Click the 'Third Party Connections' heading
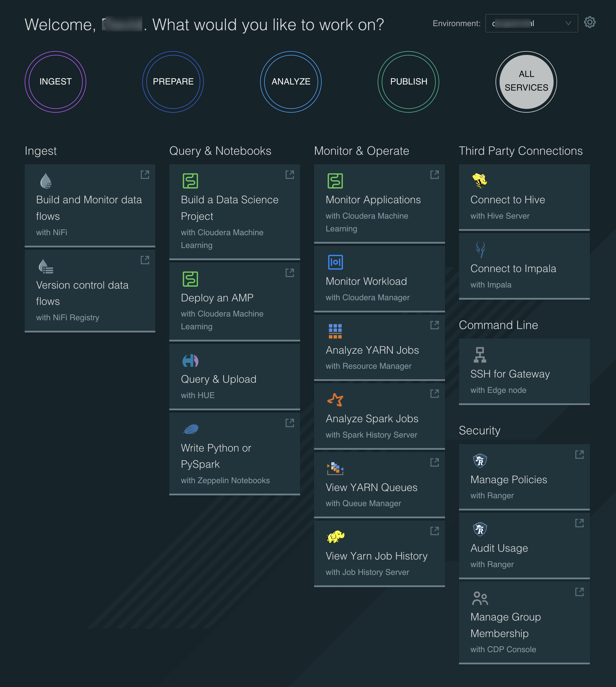The width and height of the screenshot is (616, 687). click(x=520, y=151)
